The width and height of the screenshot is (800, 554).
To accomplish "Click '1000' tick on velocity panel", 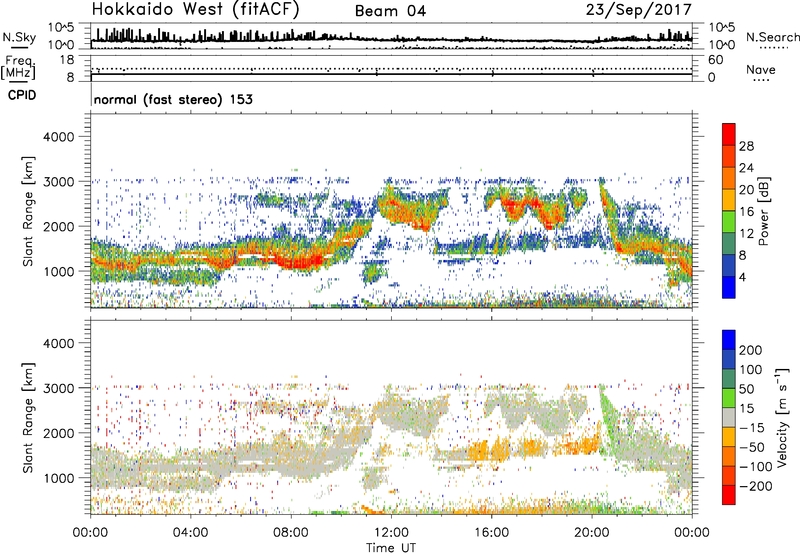I will coord(59,478).
